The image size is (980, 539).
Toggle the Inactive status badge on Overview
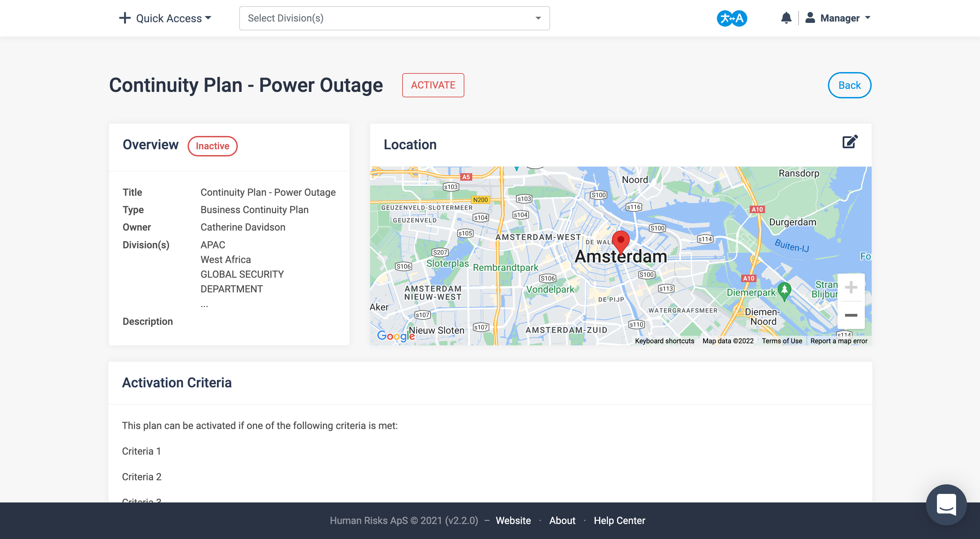click(212, 146)
